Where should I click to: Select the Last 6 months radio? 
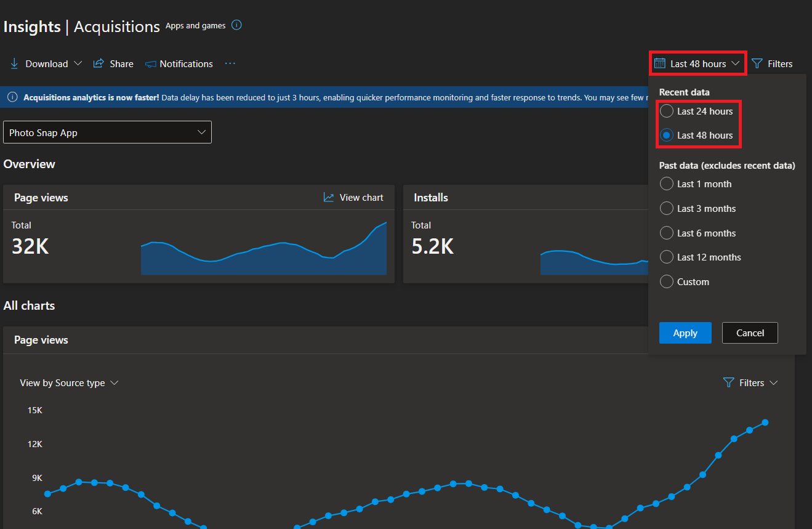click(666, 233)
